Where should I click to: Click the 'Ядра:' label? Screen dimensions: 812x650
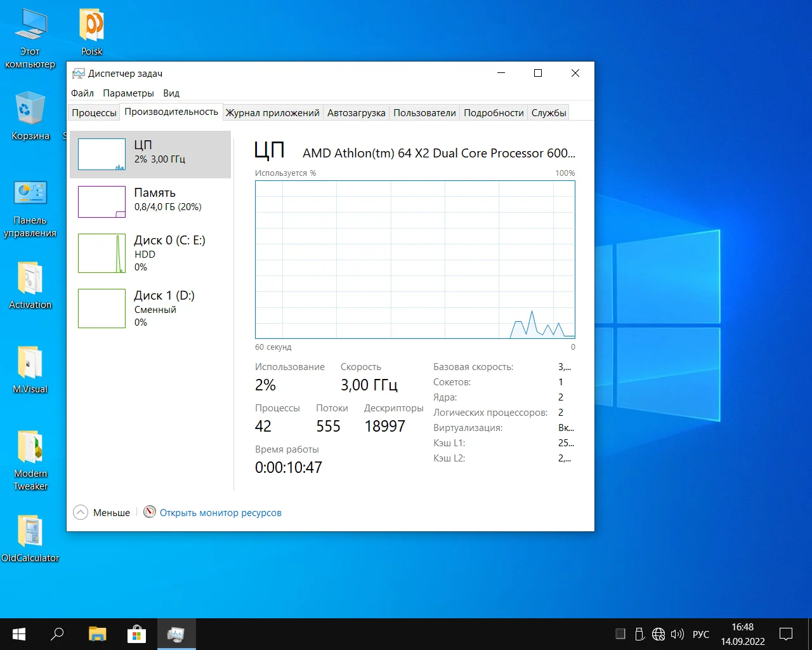point(445,397)
